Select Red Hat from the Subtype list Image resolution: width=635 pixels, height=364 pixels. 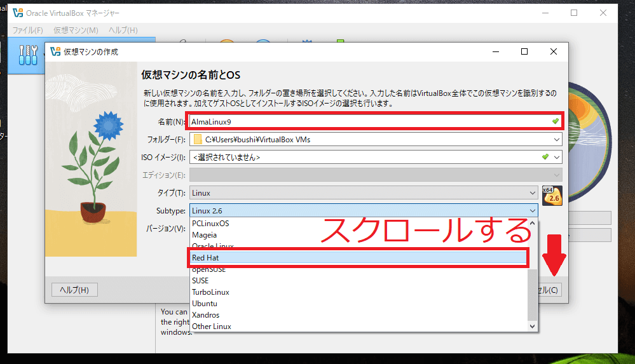pyautogui.click(x=358, y=258)
